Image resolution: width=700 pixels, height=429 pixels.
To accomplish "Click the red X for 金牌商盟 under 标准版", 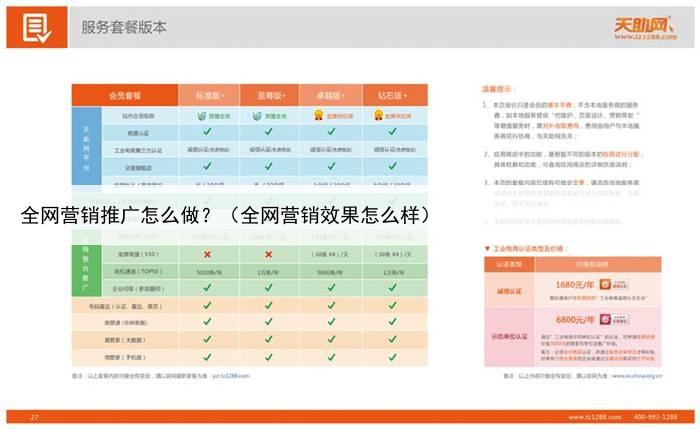I will [x=208, y=255].
